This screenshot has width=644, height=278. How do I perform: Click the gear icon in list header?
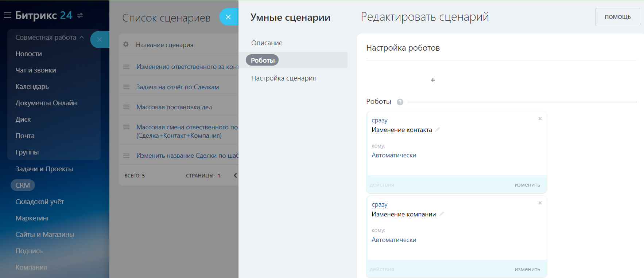126,44
